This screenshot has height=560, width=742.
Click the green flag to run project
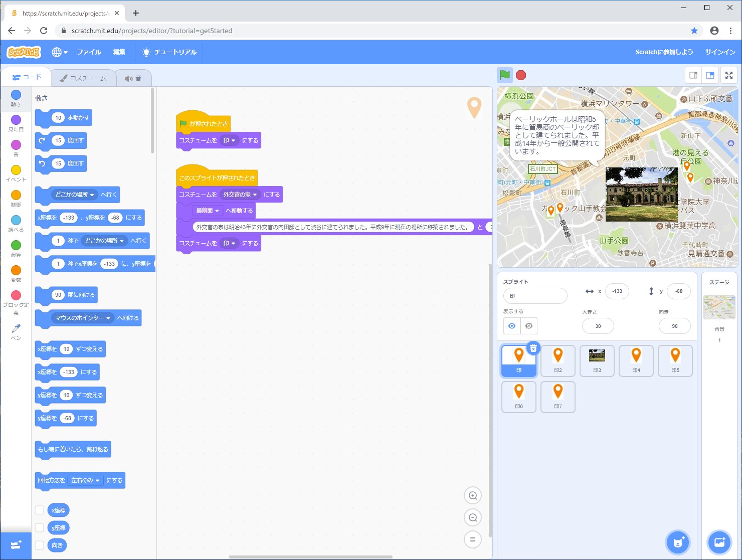click(x=505, y=75)
